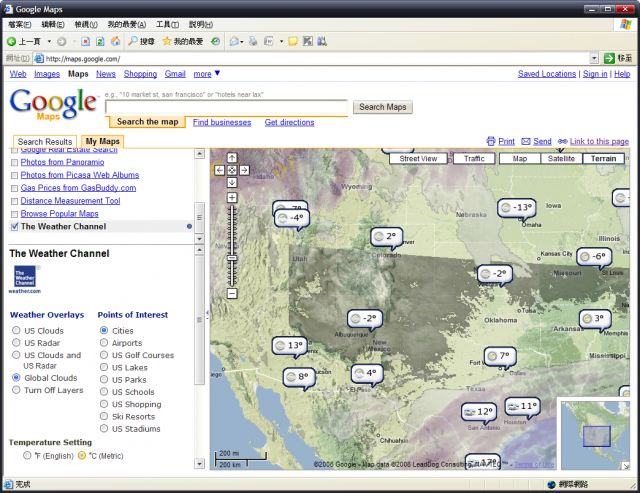Open the dropdown arrow beside the Edit toolbar icon
The width and height of the screenshot is (640, 493).
281,41
